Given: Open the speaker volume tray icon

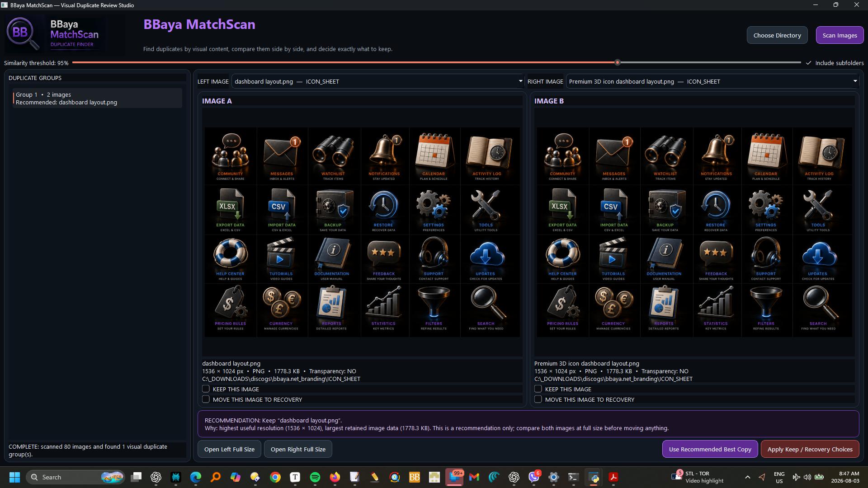Looking at the screenshot, I should coord(807,477).
